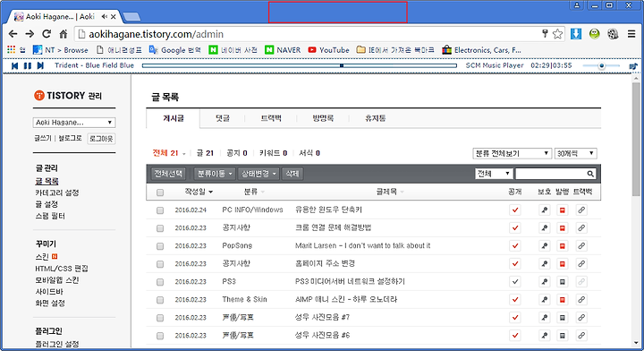Click the search magnifier icon in post list
The height and width of the screenshot is (351, 644).
(590, 174)
